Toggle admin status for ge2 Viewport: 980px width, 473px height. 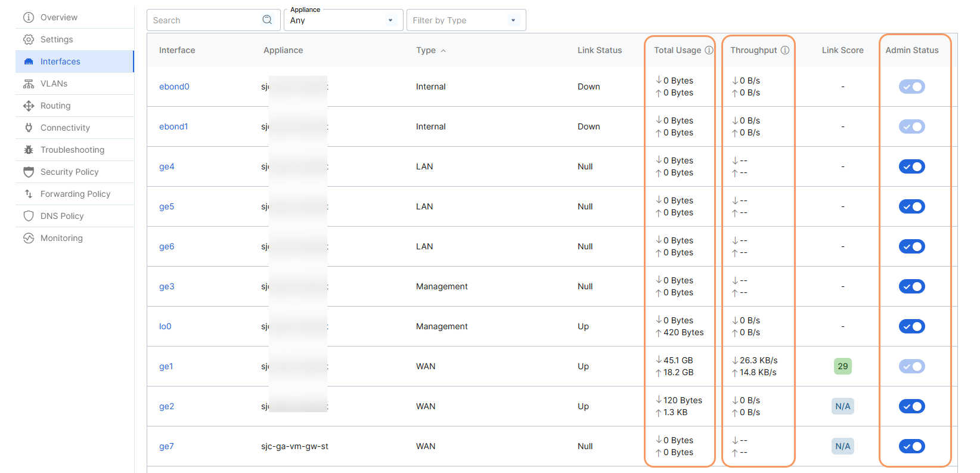click(x=911, y=406)
